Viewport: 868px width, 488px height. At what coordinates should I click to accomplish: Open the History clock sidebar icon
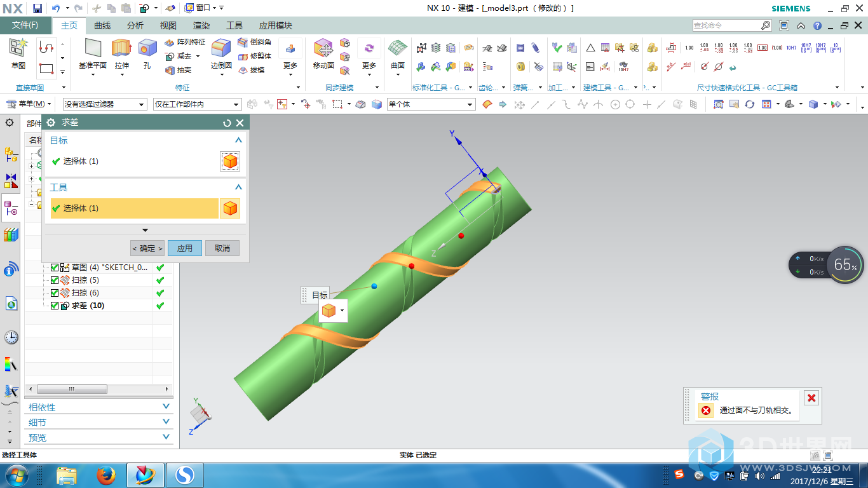11,337
